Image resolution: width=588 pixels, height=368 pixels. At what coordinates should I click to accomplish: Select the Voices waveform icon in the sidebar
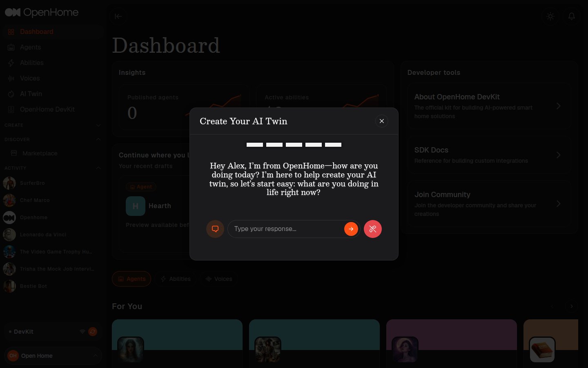click(11, 79)
